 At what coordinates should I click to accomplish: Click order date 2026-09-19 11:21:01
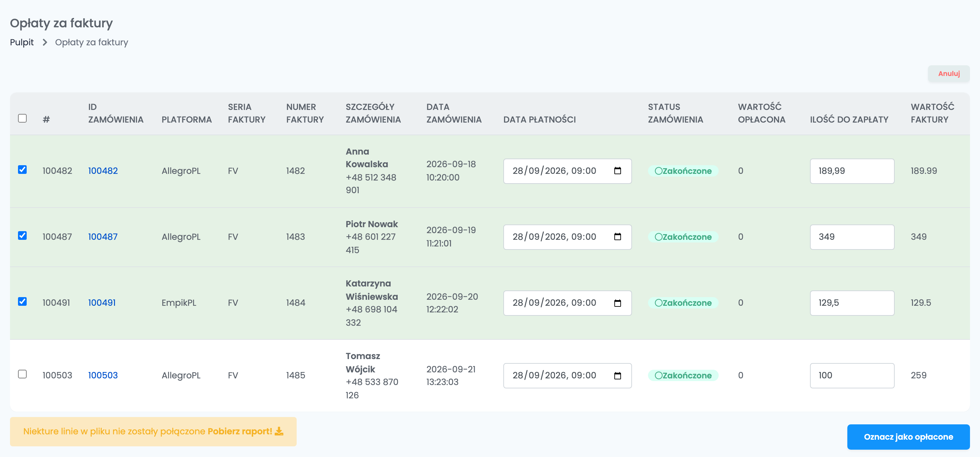[451, 236]
